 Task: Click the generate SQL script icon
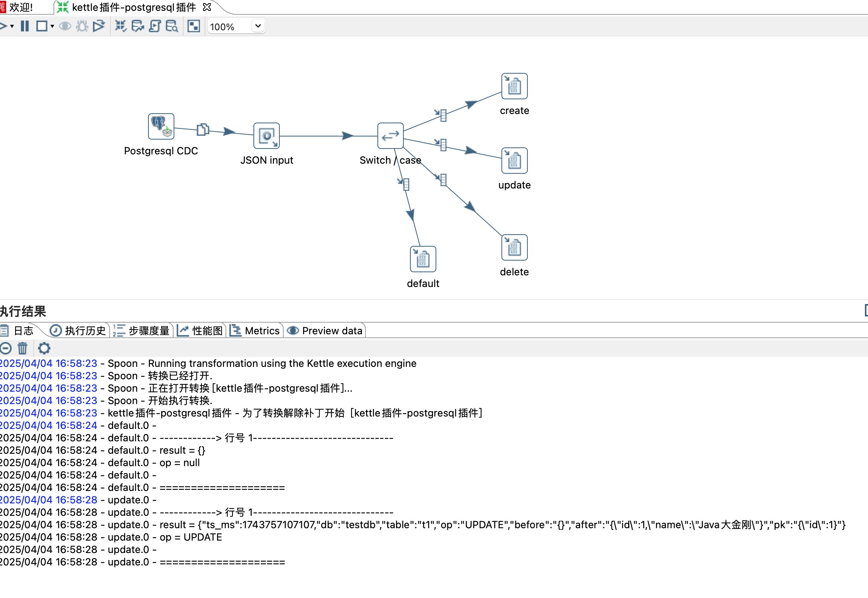155,26
